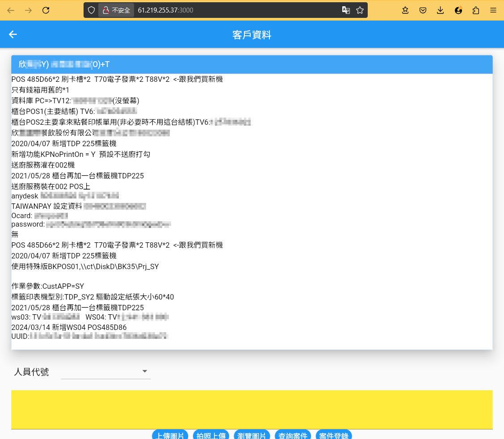Viewport: 504px width, 439px height.
Task: Click the line '送廚服務灌在002機'
Action: click(43, 165)
